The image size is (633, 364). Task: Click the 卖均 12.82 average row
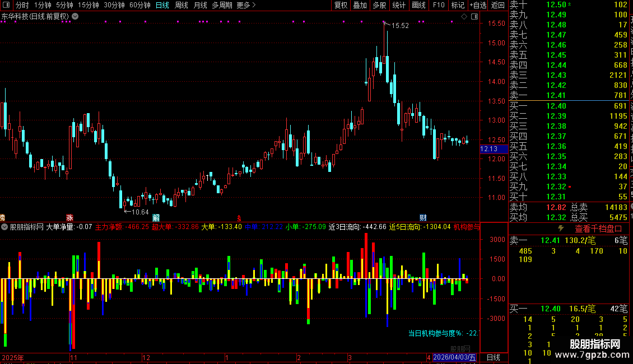coord(538,207)
